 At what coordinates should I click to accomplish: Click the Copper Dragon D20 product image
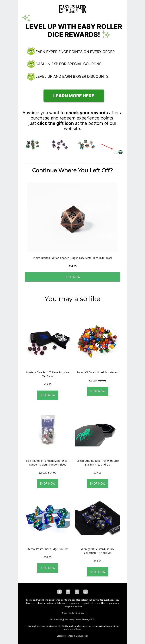pyautogui.click(x=72, y=217)
